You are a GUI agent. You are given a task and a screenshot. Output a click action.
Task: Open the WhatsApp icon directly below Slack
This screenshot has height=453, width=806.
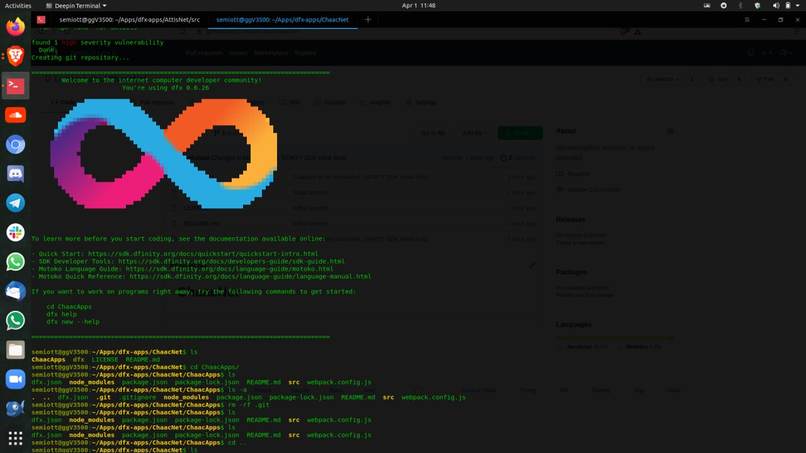pyautogui.click(x=15, y=262)
